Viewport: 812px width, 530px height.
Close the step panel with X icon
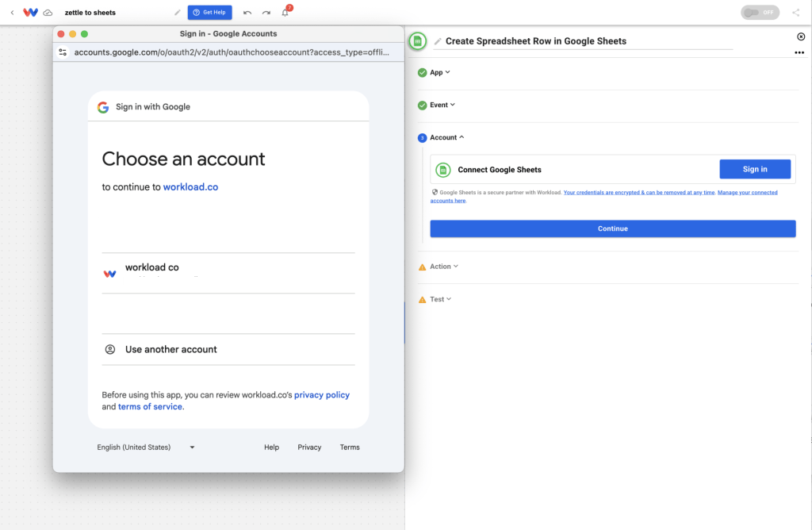tap(801, 36)
